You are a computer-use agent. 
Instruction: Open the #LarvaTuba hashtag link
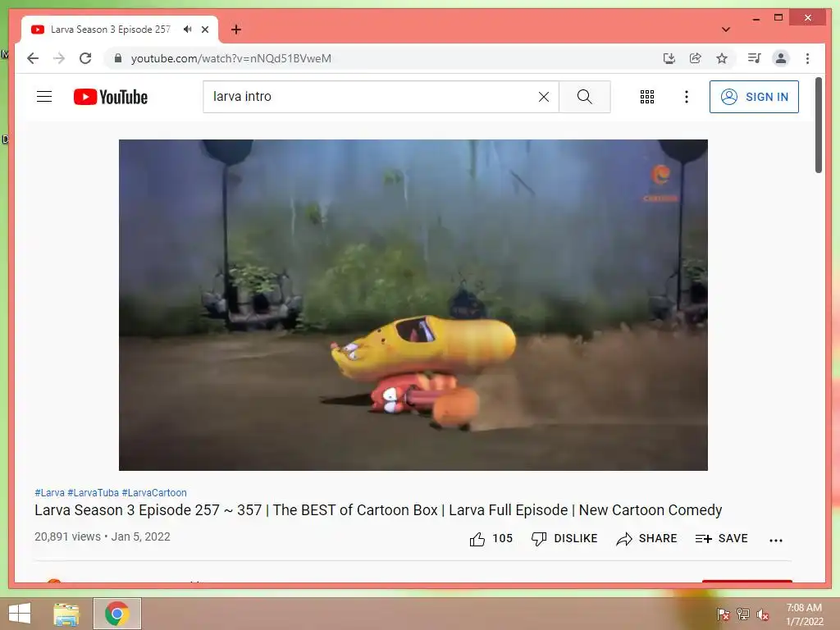(x=93, y=492)
